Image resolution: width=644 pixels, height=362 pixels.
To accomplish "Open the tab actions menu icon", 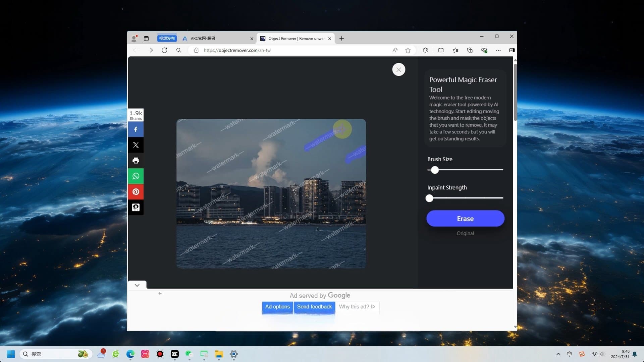I will pyautogui.click(x=146, y=39).
